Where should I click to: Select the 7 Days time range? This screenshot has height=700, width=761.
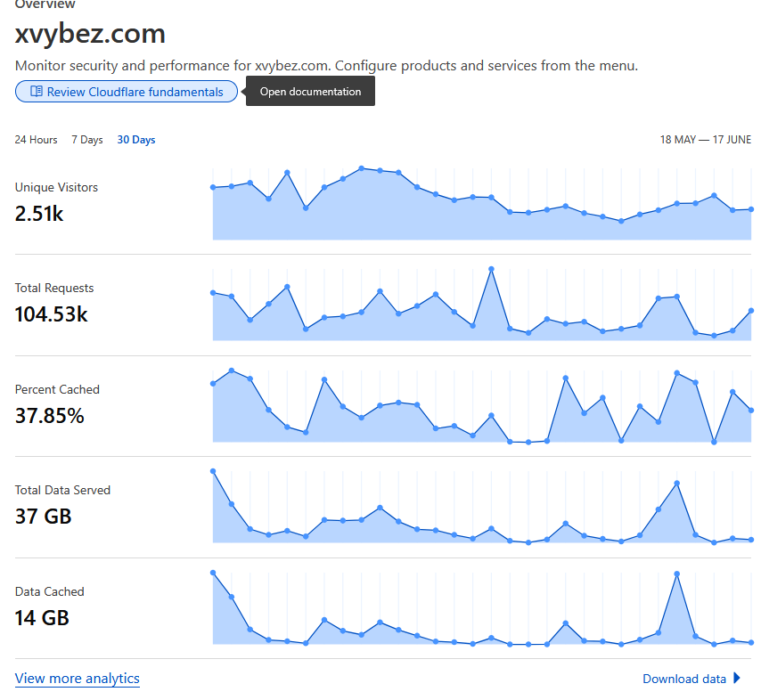coord(87,140)
